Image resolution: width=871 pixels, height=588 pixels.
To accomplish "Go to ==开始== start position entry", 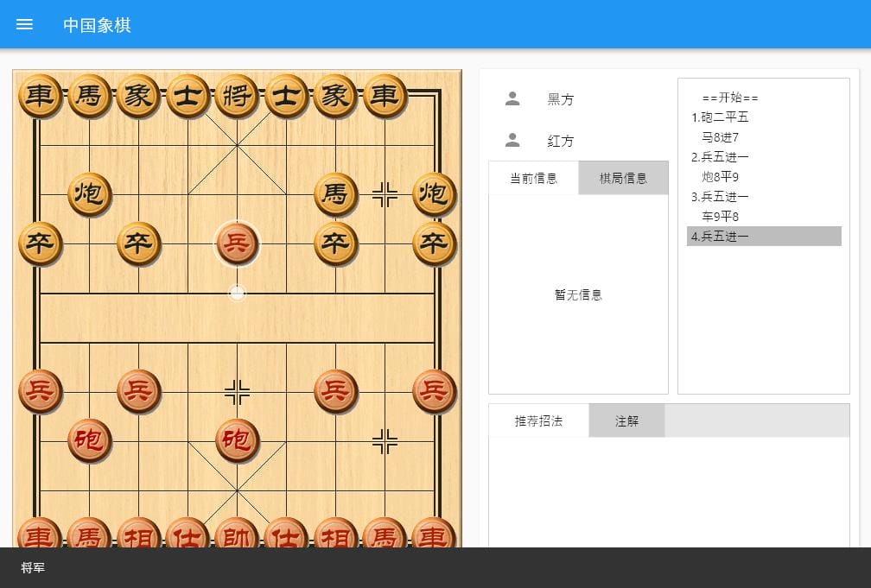I will 730,98.
